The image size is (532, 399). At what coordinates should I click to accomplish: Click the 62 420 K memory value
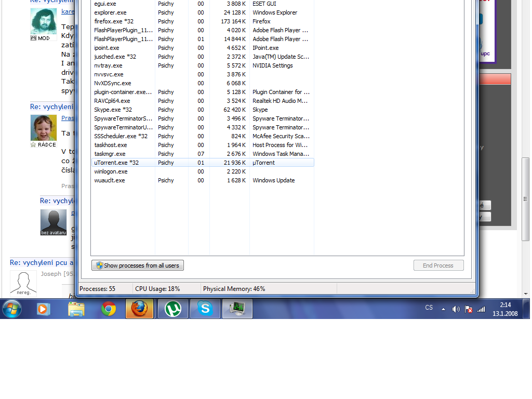click(x=234, y=110)
